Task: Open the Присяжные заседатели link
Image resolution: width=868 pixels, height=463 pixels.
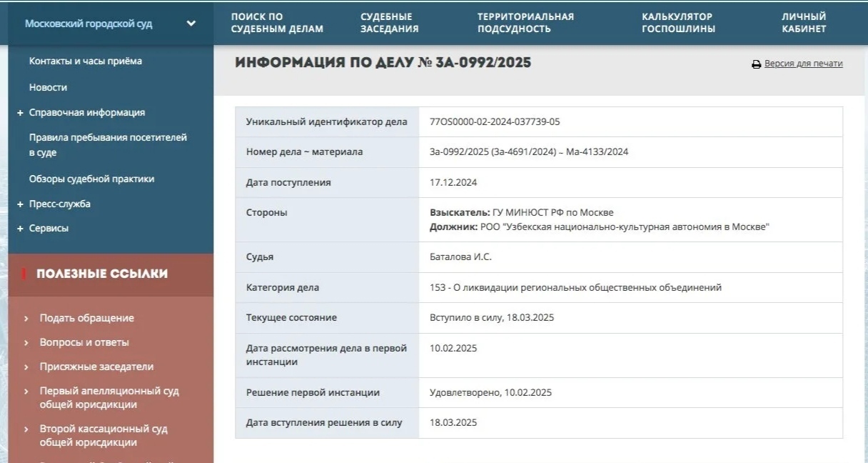Action: pos(96,367)
